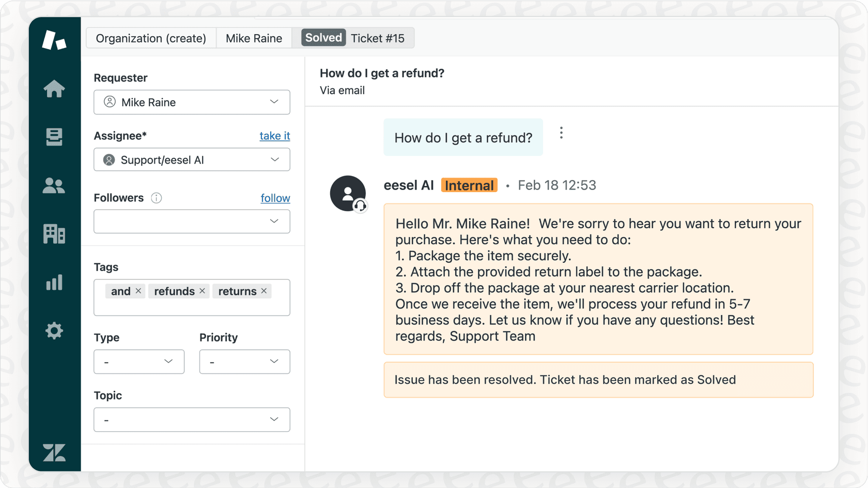
Task: Select the Home icon in the sidebar
Action: [54, 89]
